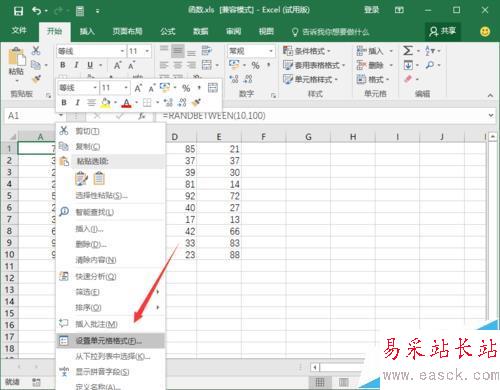500x390 pixels.
Task: Open 套用表格格式 table format dropdown
Action: pos(314,65)
